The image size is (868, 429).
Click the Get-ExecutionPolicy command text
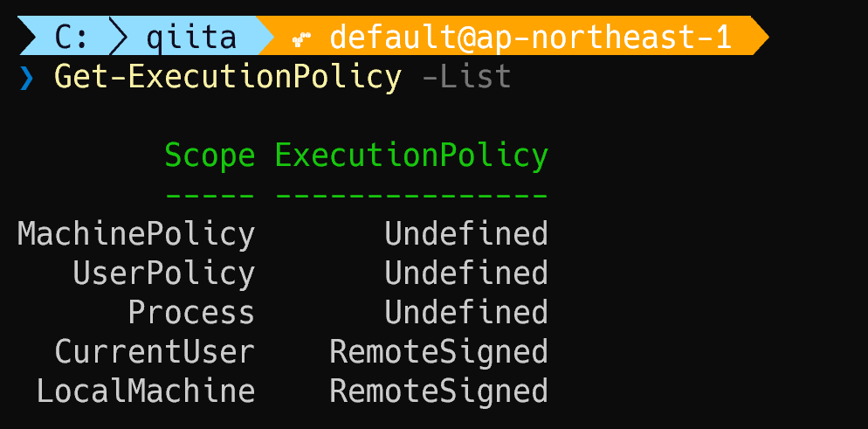227,77
